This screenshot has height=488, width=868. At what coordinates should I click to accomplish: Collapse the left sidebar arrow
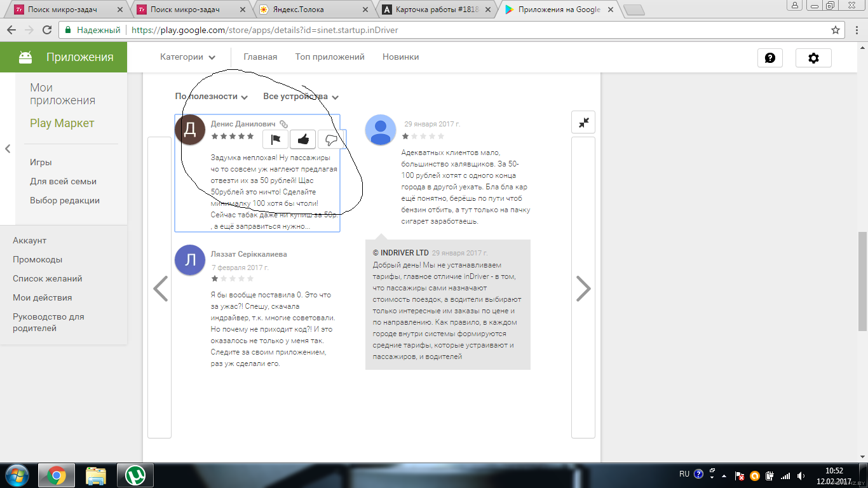click(x=8, y=149)
